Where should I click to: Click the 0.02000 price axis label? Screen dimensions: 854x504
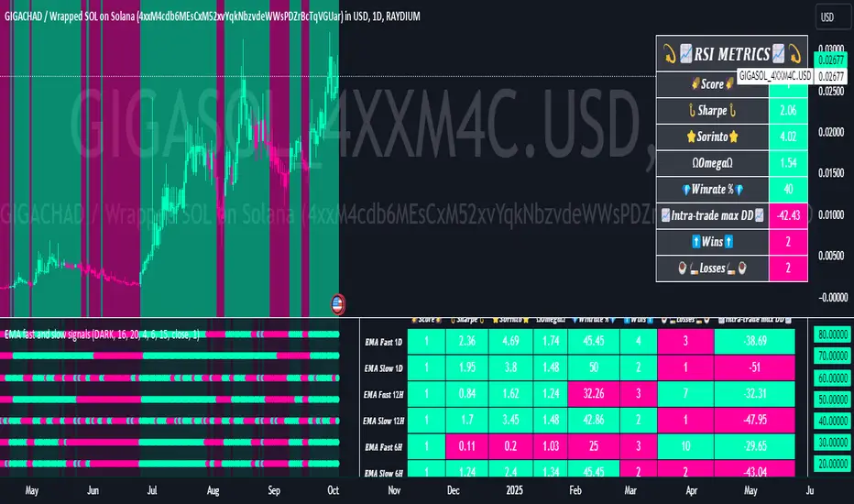(831, 132)
